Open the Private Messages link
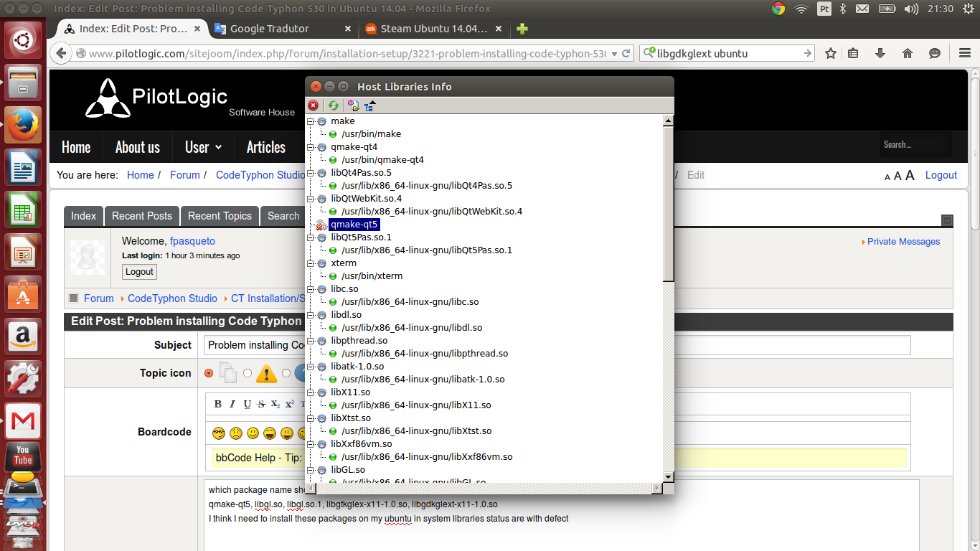Image resolution: width=980 pixels, height=551 pixels. (903, 242)
